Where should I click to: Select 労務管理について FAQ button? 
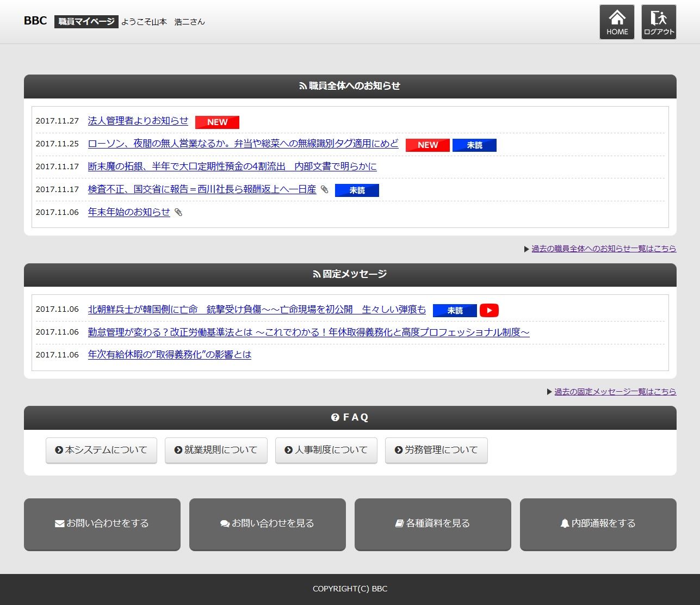436,450
